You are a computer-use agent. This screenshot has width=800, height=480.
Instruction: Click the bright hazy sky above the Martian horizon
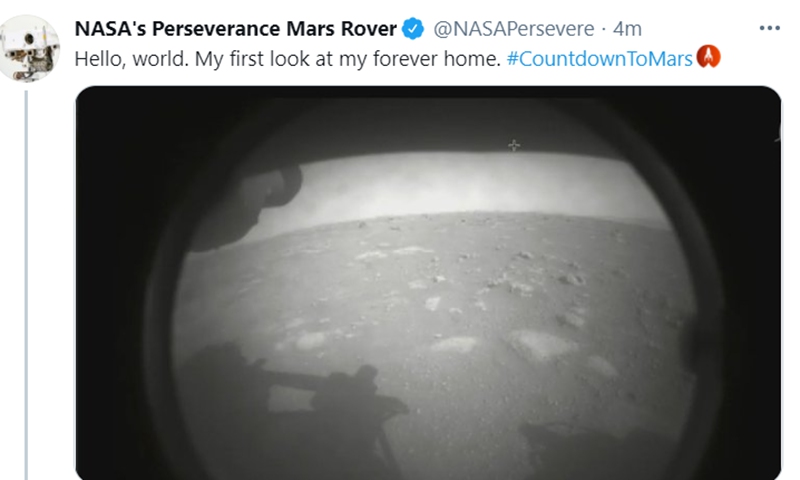click(459, 186)
